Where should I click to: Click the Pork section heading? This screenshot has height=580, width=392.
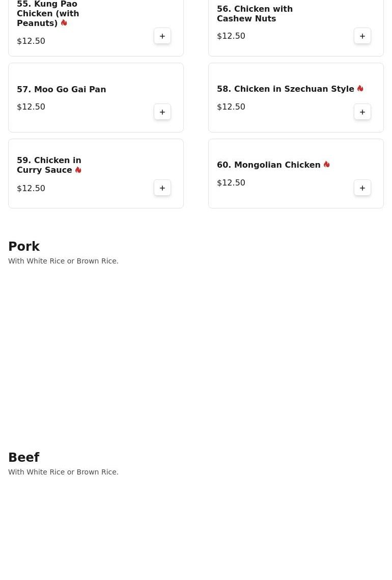click(x=24, y=247)
